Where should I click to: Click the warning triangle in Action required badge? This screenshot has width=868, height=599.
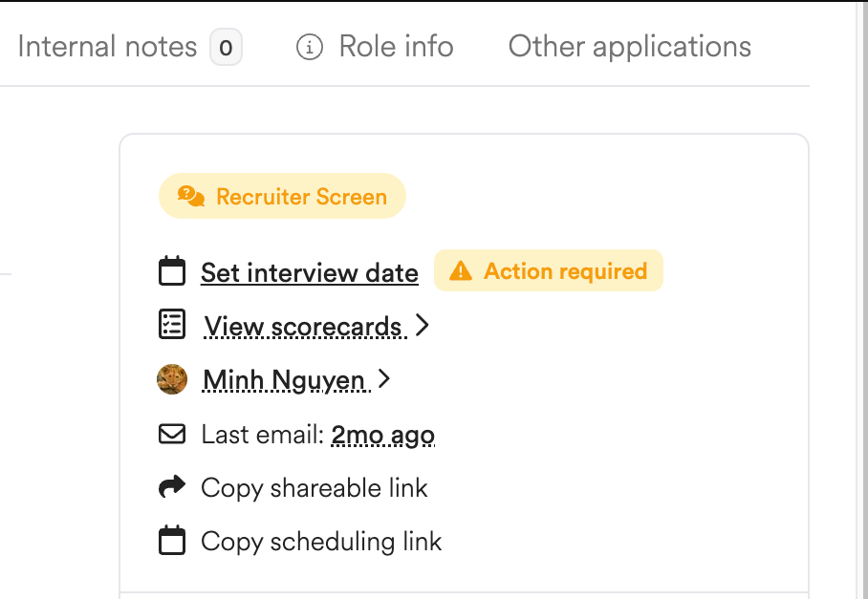[461, 271]
